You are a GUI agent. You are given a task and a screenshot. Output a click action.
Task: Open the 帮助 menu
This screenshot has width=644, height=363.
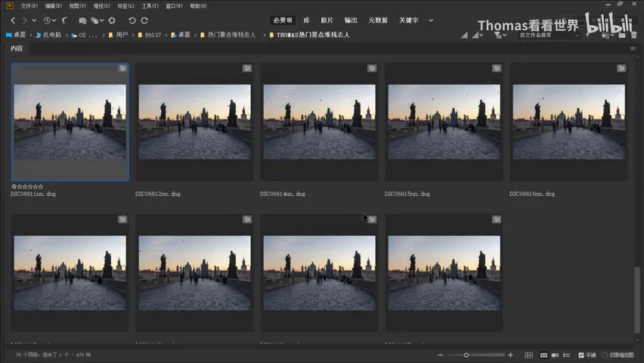pyautogui.click(x=198, y=6)
